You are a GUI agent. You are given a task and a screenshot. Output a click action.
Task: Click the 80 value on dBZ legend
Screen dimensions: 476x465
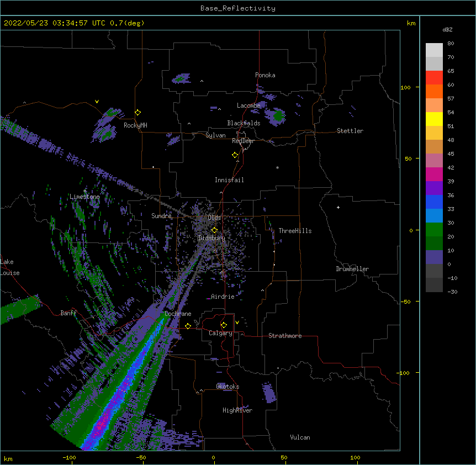(x=451, y=44)
